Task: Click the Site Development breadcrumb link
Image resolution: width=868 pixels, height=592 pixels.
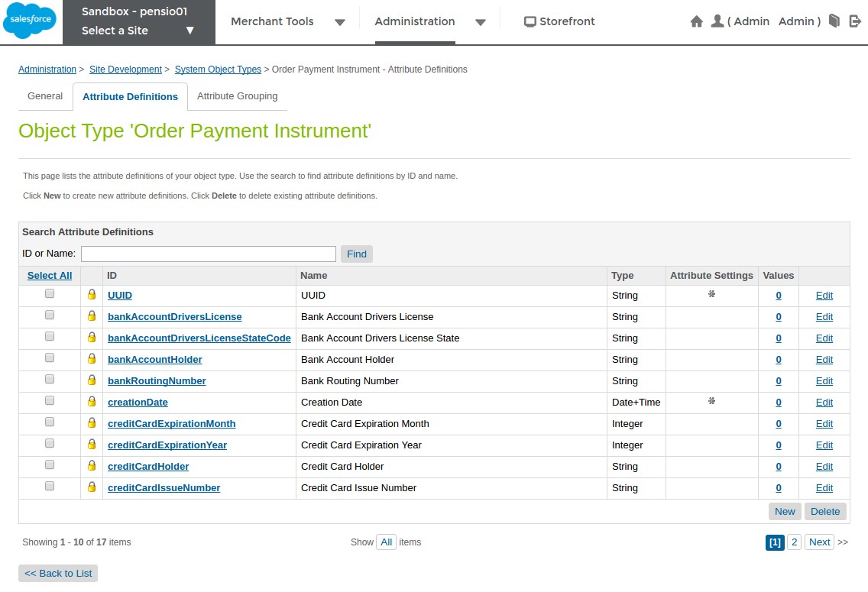Action: (125, 70)
